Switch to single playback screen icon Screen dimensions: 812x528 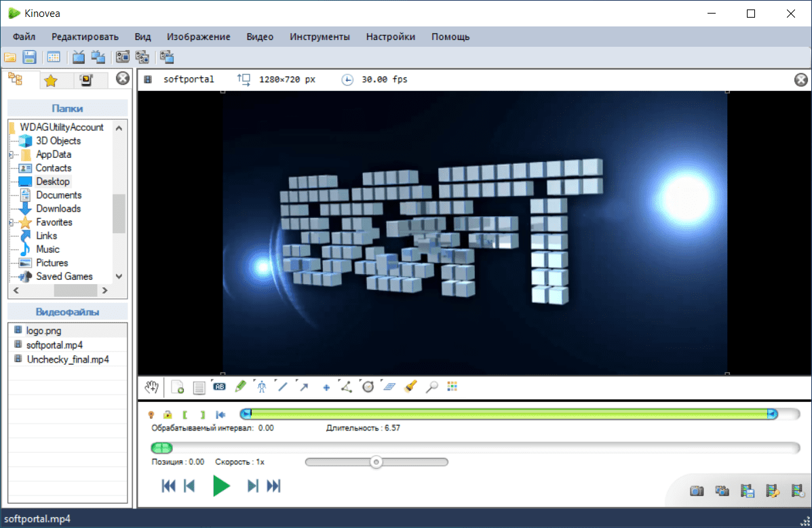point(78,57)
